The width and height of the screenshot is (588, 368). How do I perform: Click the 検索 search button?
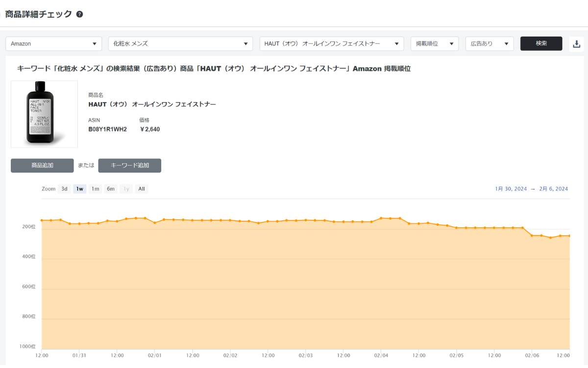pyautogui.click(x=541, y=43)
